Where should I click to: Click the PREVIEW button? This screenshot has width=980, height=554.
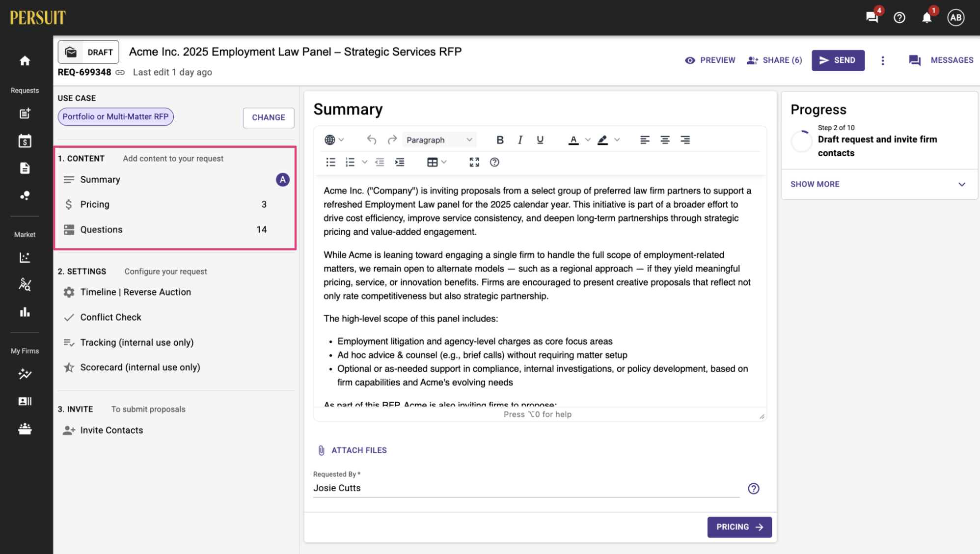click(710, 60)
